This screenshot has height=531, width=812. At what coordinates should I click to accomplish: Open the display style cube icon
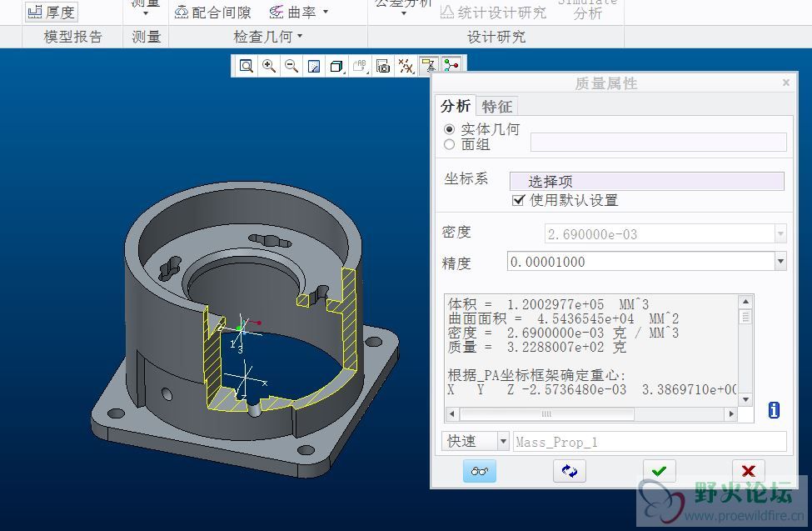[336, 66]
